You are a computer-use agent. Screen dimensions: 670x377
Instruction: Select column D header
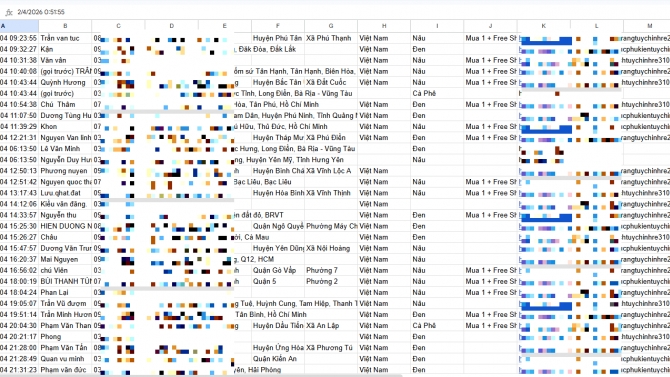tap(171, 26)
